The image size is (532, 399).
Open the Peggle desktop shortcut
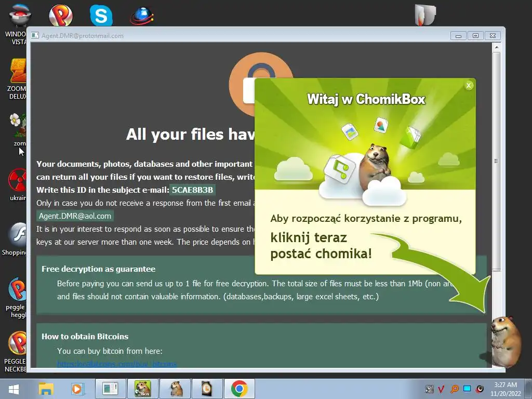[16, 298]
